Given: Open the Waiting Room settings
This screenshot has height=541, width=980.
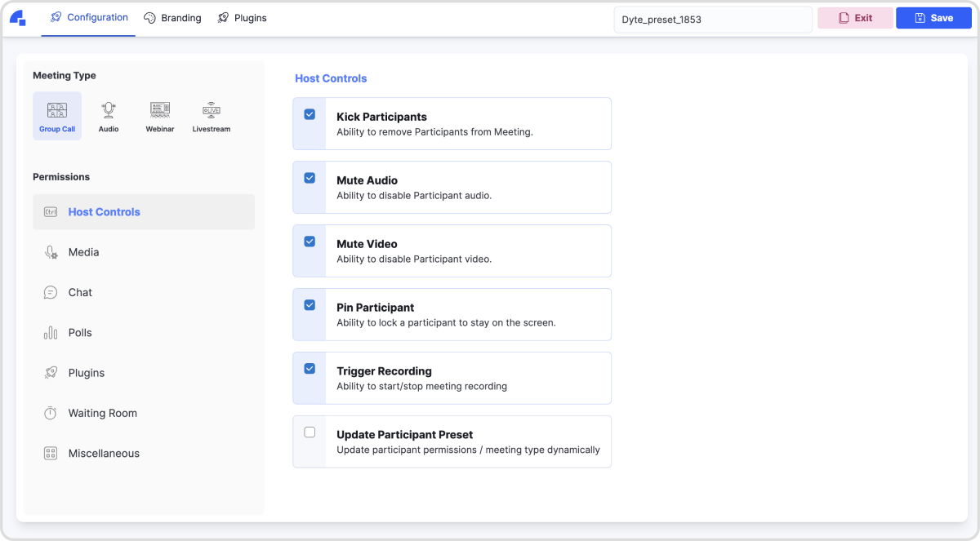Looking at the screenshot, I should pyautogui.click(x=102, y=413).
